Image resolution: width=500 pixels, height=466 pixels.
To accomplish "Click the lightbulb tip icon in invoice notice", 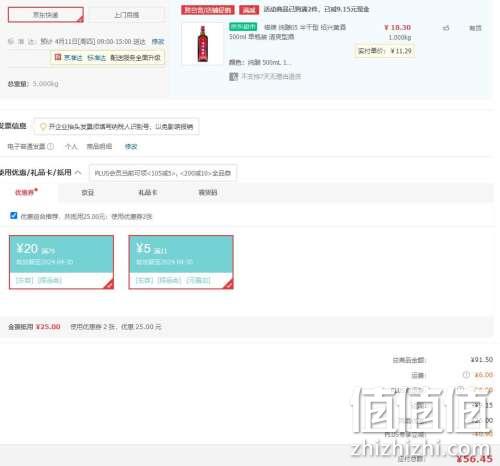I will 43,126.
